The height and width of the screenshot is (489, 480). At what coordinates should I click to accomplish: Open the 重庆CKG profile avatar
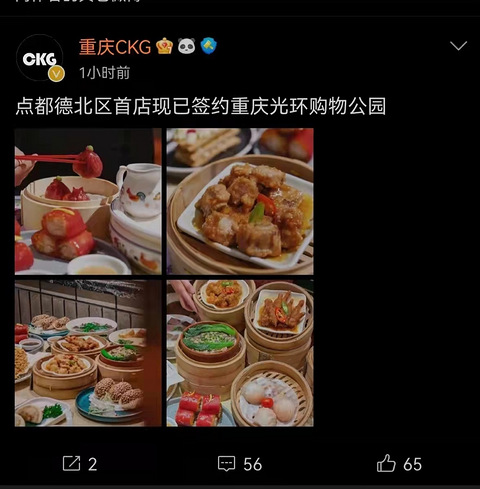pos(40,58)
